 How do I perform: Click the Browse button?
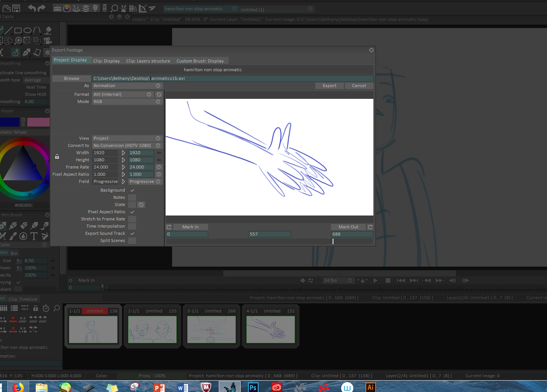(72, 78)
